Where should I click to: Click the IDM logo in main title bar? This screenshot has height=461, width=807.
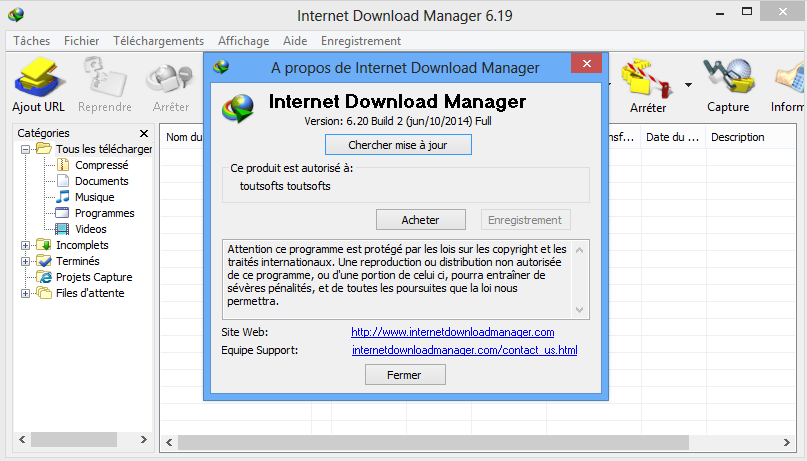click(x=16, y=14)
